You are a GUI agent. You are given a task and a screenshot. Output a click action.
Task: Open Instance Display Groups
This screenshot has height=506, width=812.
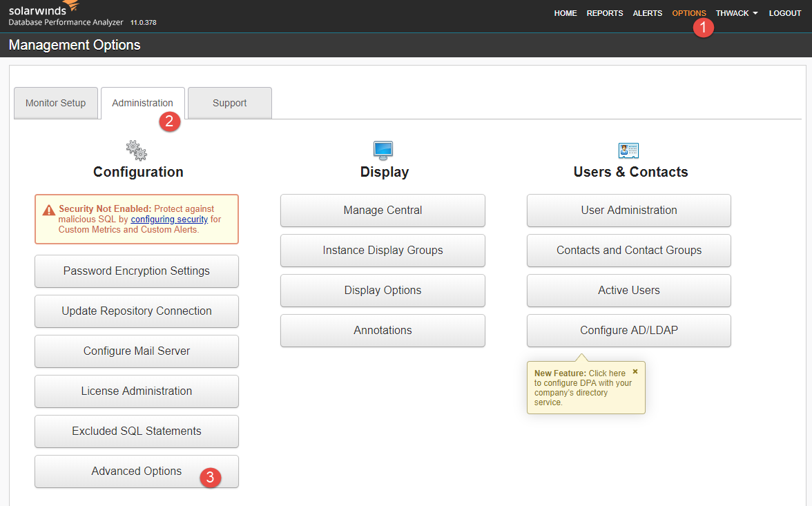pyautogui.click(x=383, y=250)
